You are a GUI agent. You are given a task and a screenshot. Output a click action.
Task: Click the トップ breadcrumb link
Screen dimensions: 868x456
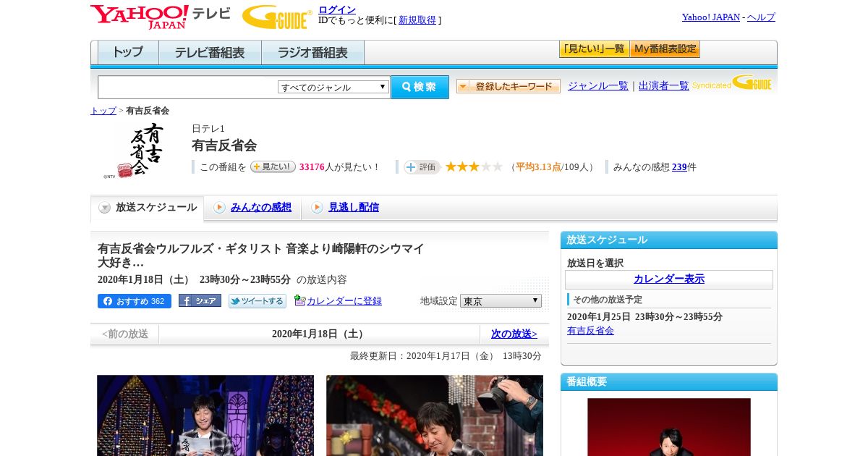pos(103,111)
